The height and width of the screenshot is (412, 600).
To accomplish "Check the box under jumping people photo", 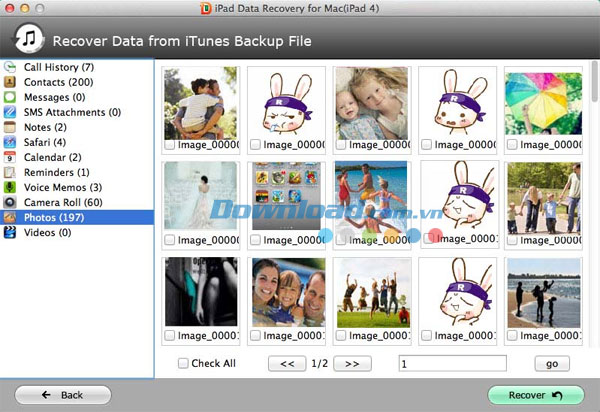I will pyautogui.click(x=341, y=335).
